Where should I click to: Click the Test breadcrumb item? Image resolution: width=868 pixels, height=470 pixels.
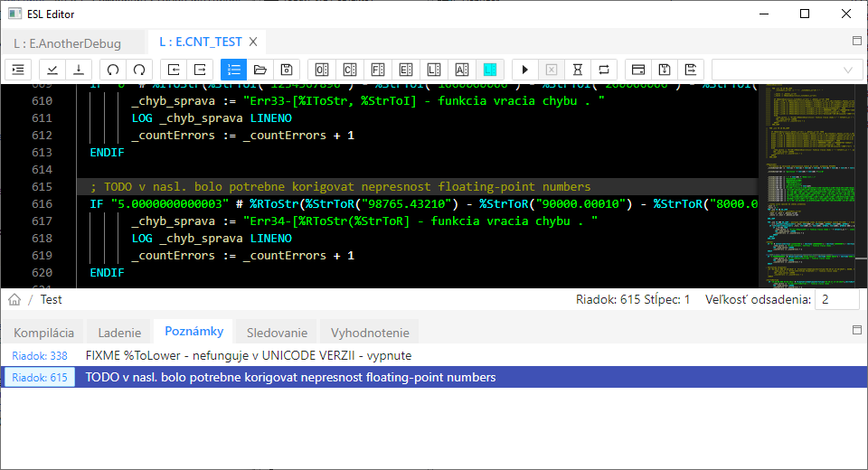pyautogui.click(x=51, y=299)
